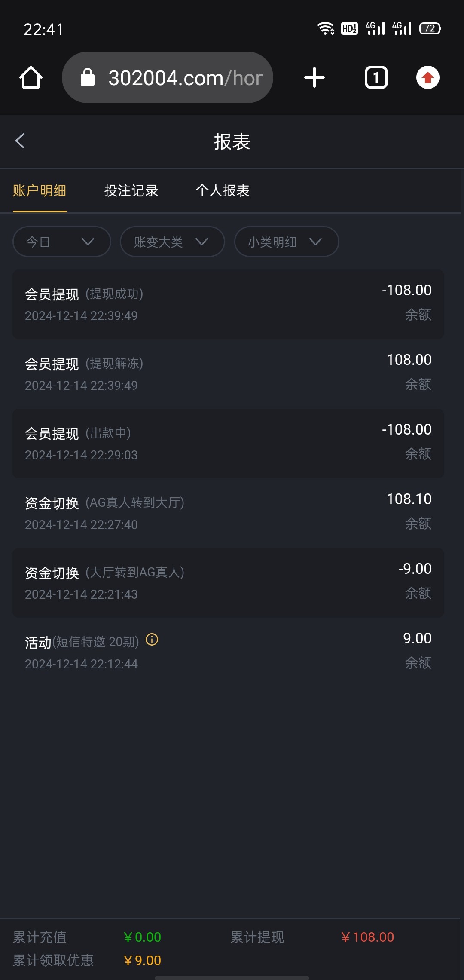Open the AG真人转到大厅 transfer record
Screen dimensions: 464x980
tap(228, 513)
